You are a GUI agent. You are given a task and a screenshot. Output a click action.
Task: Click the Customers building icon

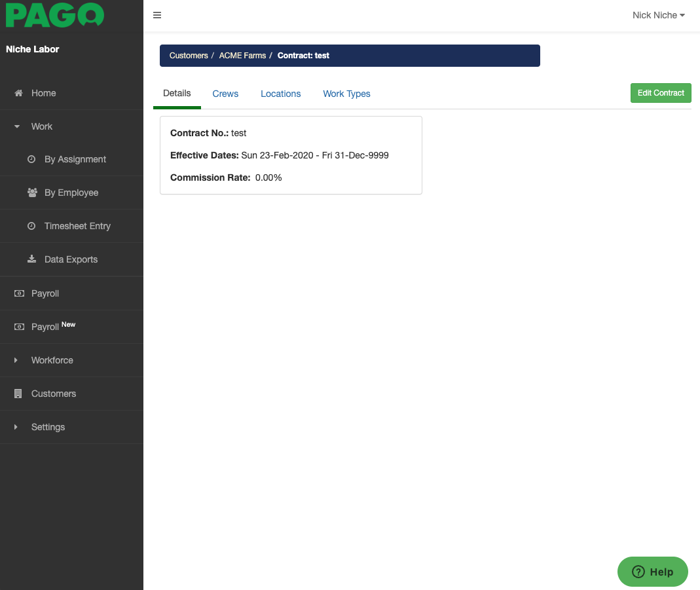[x=18, y=394]
